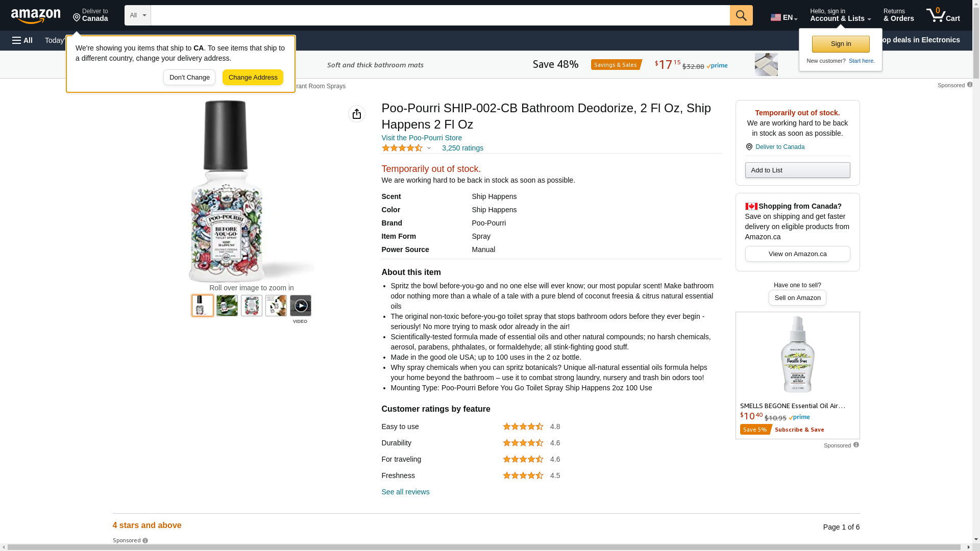Click the share icon beside product image

tap(357, 114)
